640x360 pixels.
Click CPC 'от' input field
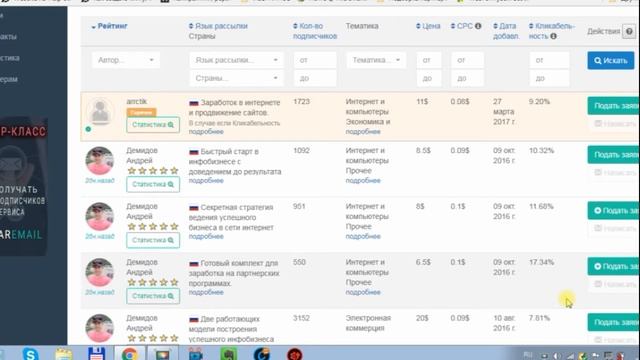pos(467,60)
